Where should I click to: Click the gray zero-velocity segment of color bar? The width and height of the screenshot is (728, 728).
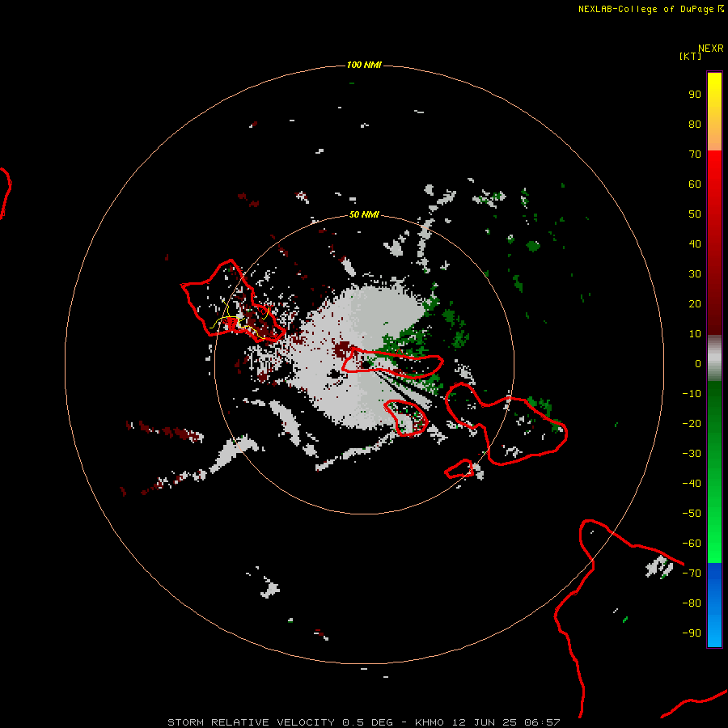pyautogui.click(x=714, y=358)
